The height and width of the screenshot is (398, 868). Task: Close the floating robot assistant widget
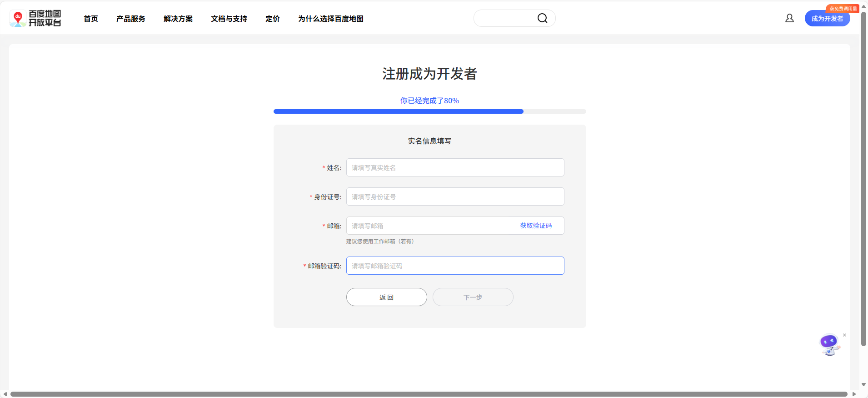click(844, 335)
